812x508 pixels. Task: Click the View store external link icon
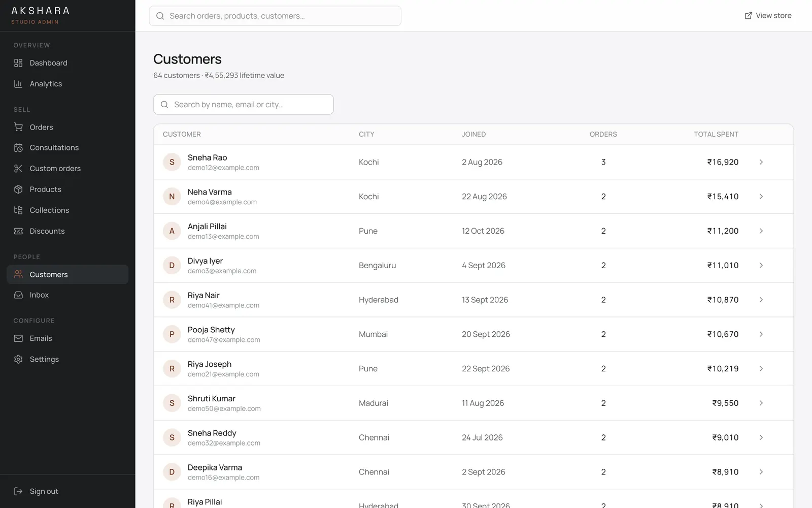(748, 16)
